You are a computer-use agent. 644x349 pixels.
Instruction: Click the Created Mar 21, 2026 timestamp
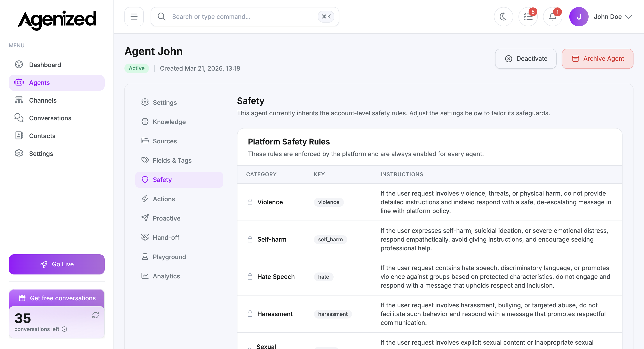tap(200, 68)
